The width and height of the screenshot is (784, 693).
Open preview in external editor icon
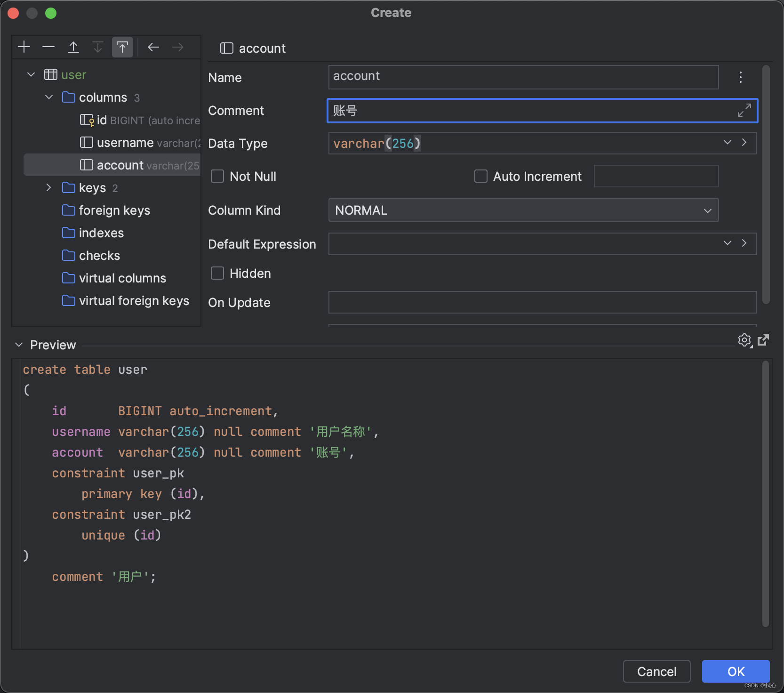(x=763, y=340)
